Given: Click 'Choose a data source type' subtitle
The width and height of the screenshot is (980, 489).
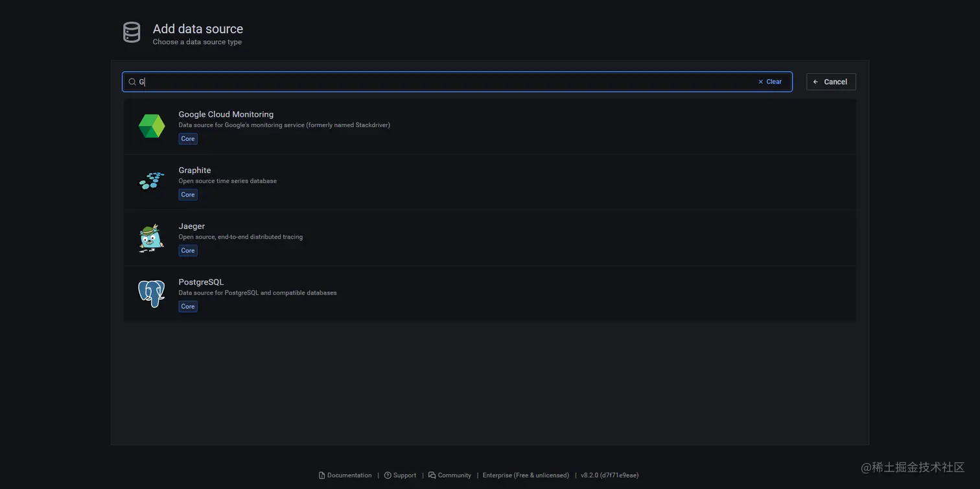Looking at the screenshot, I should 197,42.
